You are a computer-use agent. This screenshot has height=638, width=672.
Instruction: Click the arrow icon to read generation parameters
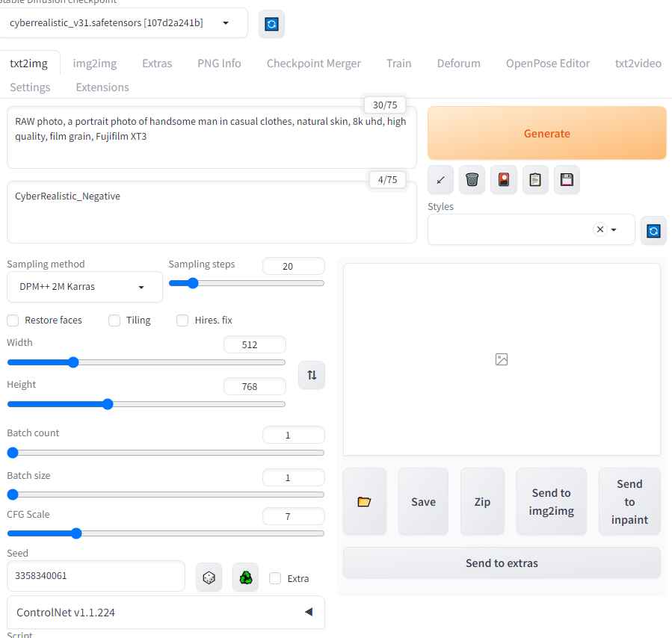pos(440,180)
